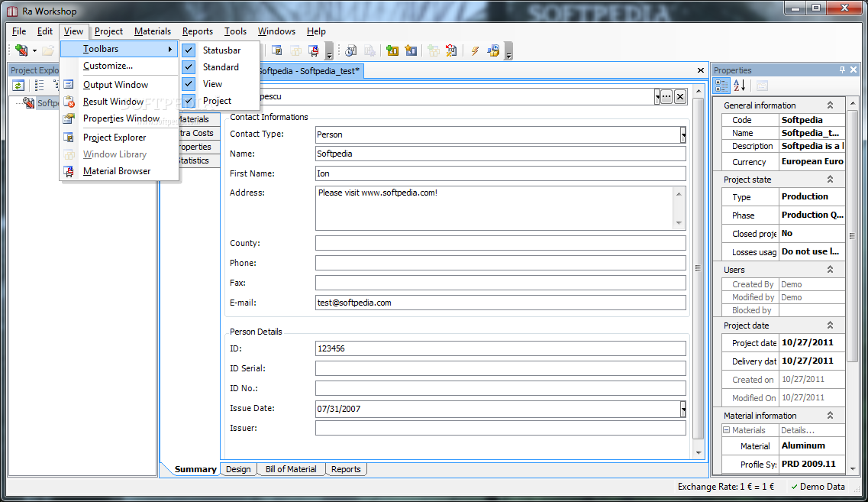Switch to the Design tab

pos(239,469)
